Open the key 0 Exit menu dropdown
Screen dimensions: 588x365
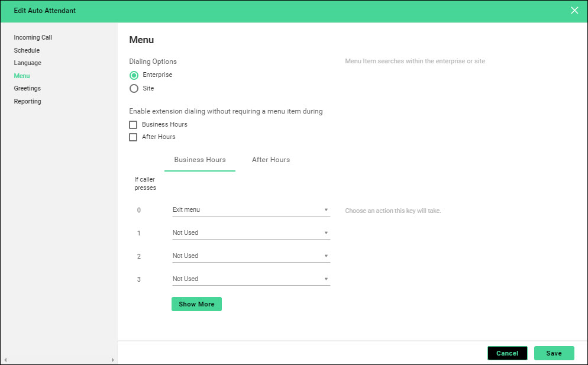pyautogui.click(x=250, y=210)
